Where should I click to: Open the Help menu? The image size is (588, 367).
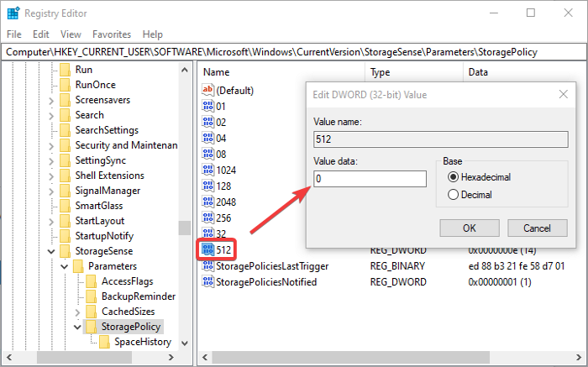(153, 34)
